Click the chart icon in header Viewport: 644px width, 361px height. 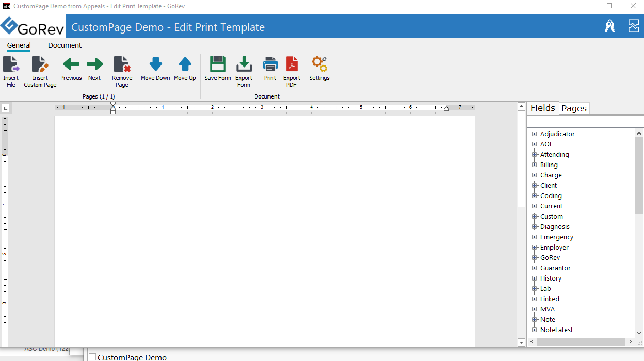[x=633, y=26]
